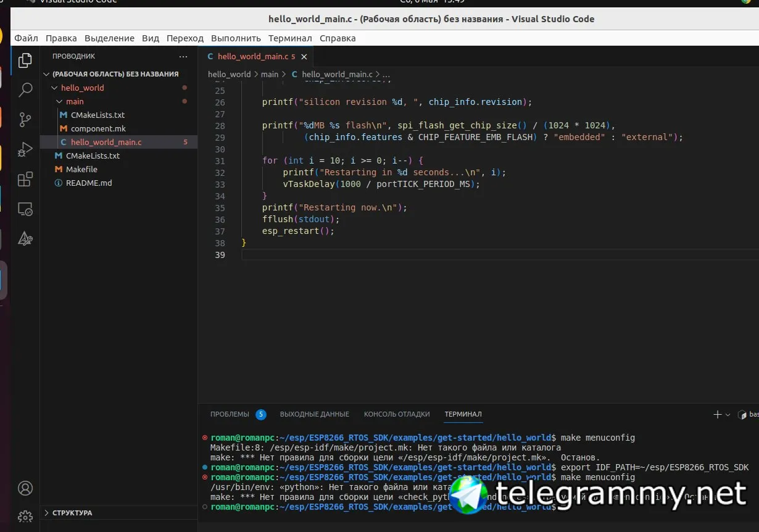Collapse the main folder
Image resolution: width=759 pixels, height=532 pixels.
60,101
